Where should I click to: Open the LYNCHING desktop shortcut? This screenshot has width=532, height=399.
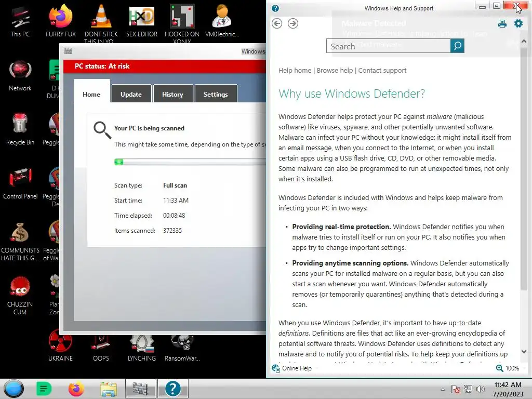[x=141, y=347]
